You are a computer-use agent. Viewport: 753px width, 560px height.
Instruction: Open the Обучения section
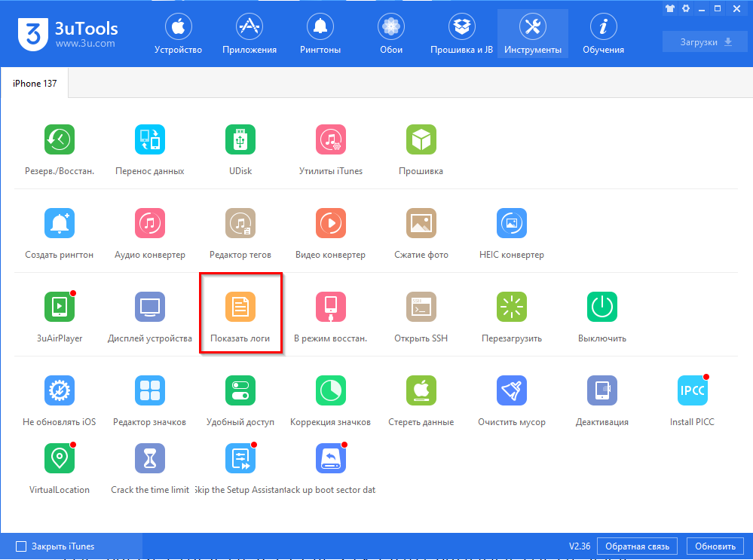click(x=603, y=33)
